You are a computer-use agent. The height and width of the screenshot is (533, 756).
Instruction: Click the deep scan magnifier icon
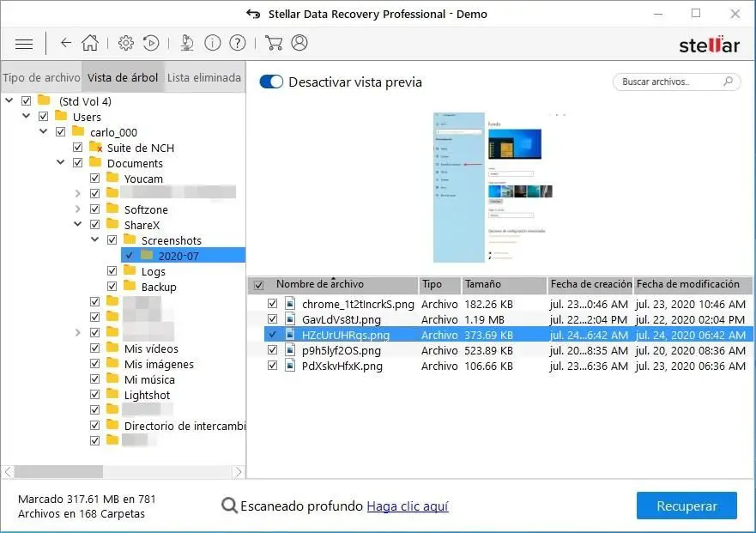click(229, 506)
